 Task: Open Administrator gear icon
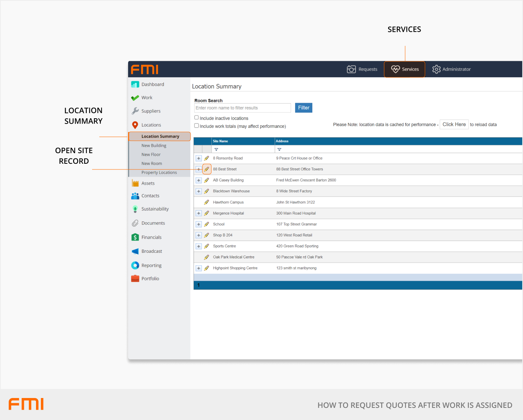point(436,69)
